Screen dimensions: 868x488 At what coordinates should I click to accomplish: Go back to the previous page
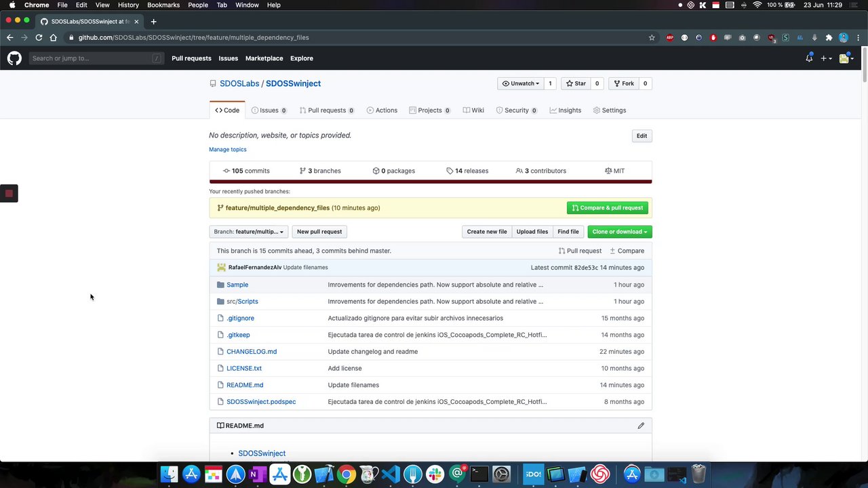click(x=9, y=38)
